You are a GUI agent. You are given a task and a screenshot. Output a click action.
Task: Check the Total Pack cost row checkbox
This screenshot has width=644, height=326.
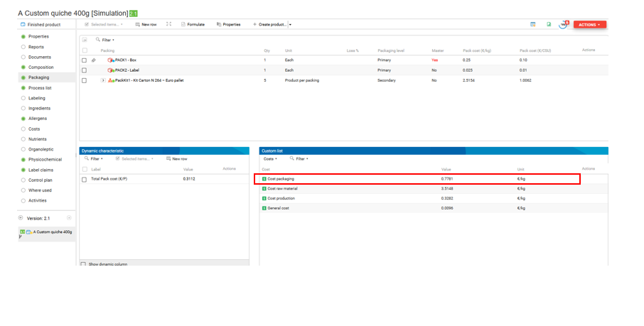point(84,180)
